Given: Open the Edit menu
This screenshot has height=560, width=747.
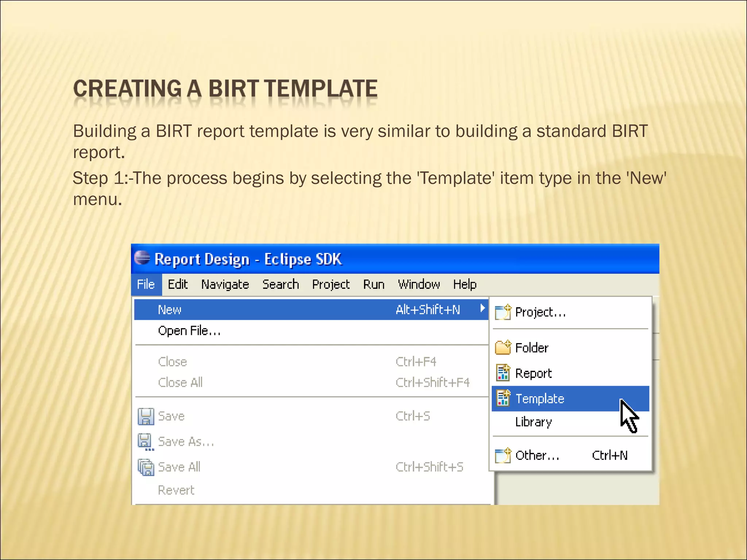Looking at the screenshot, I should pyautogui.click(x=178, y=284).
